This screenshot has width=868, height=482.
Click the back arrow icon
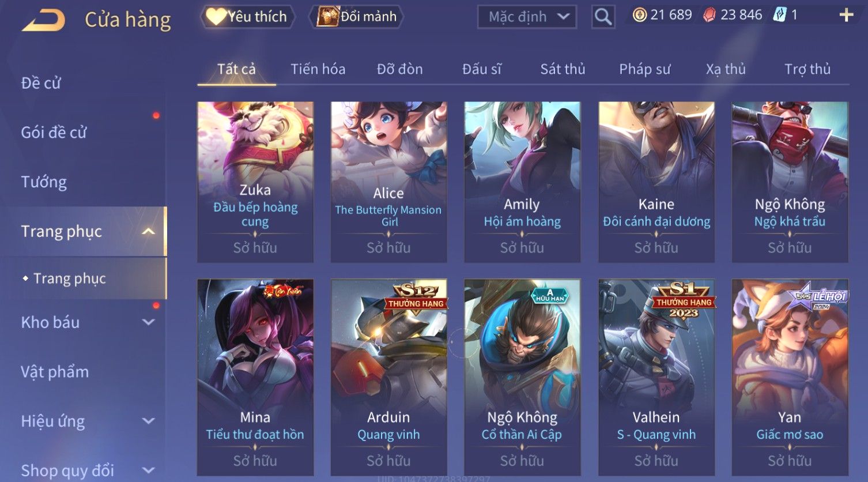[x=44, y=20]
